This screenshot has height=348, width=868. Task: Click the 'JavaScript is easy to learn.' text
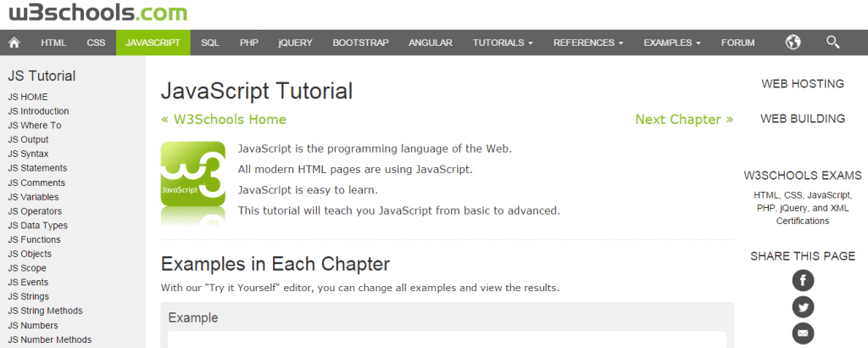click(x=308, y=190)
